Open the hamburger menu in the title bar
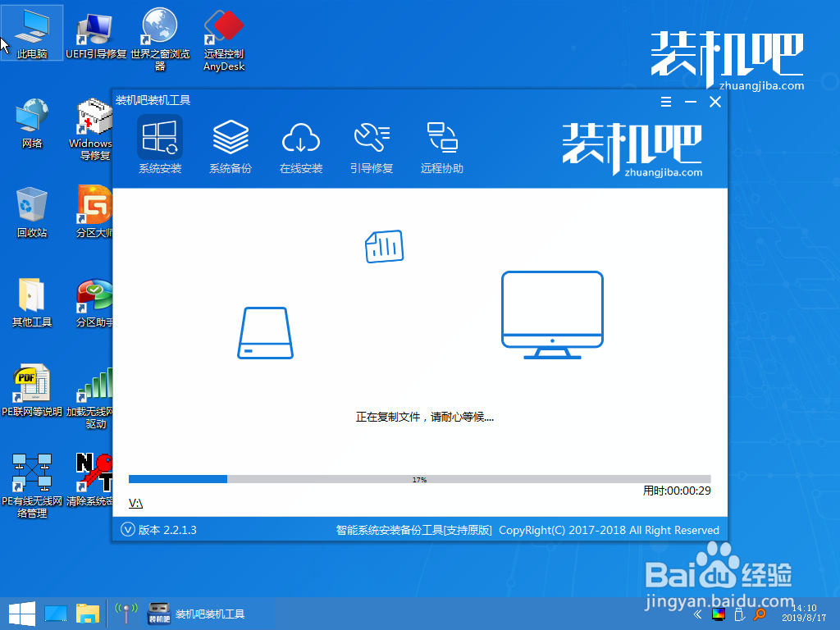This screenshot has height=630, width=840. tap(666, 102)
